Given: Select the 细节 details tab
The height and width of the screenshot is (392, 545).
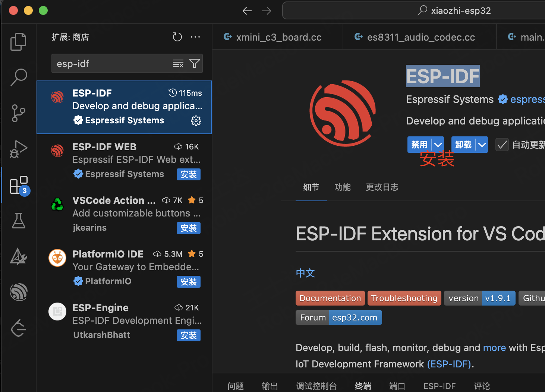Looking at the screenshot, I should point(311,187).
